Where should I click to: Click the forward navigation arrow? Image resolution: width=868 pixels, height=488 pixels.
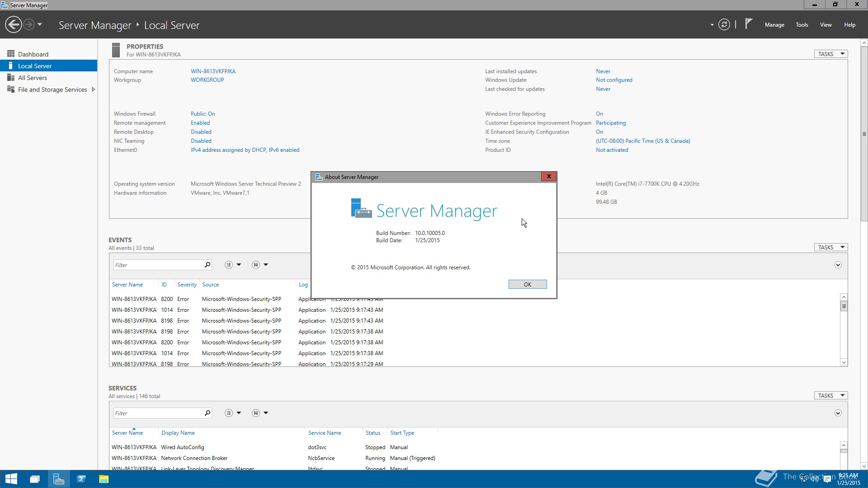(x=29, y=24)
